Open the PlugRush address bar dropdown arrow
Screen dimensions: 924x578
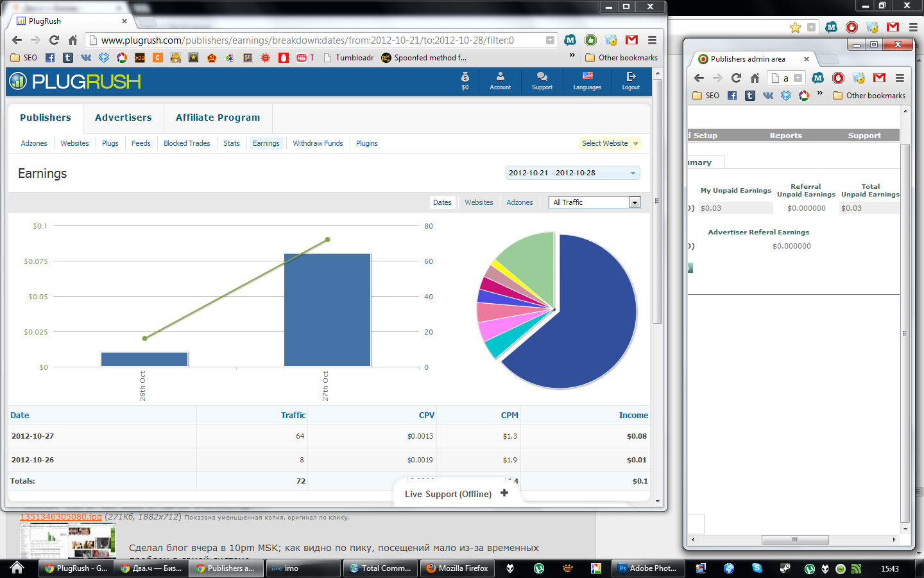click(x=550, y=40)
